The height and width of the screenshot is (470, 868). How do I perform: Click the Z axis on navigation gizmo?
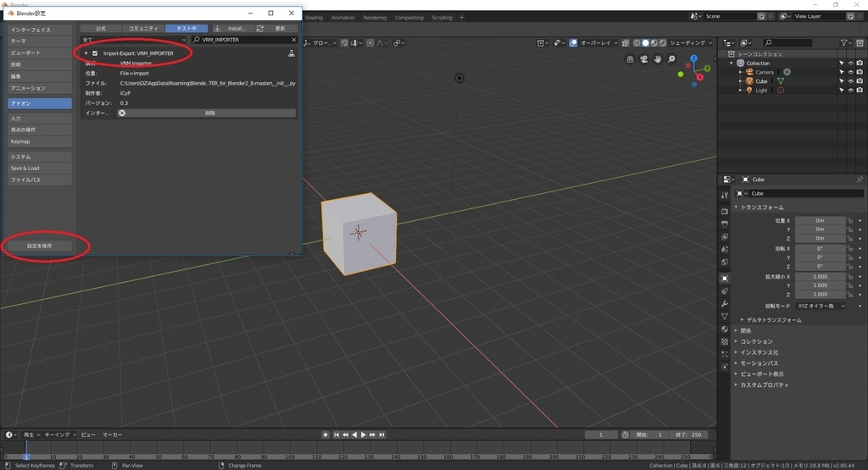[x=693, y=58]
